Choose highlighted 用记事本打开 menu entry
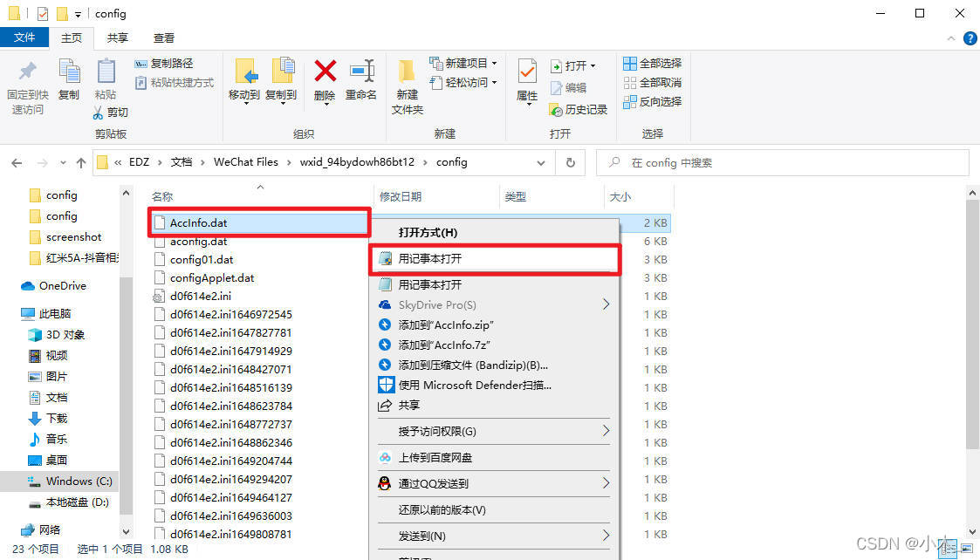 [495, 259]
